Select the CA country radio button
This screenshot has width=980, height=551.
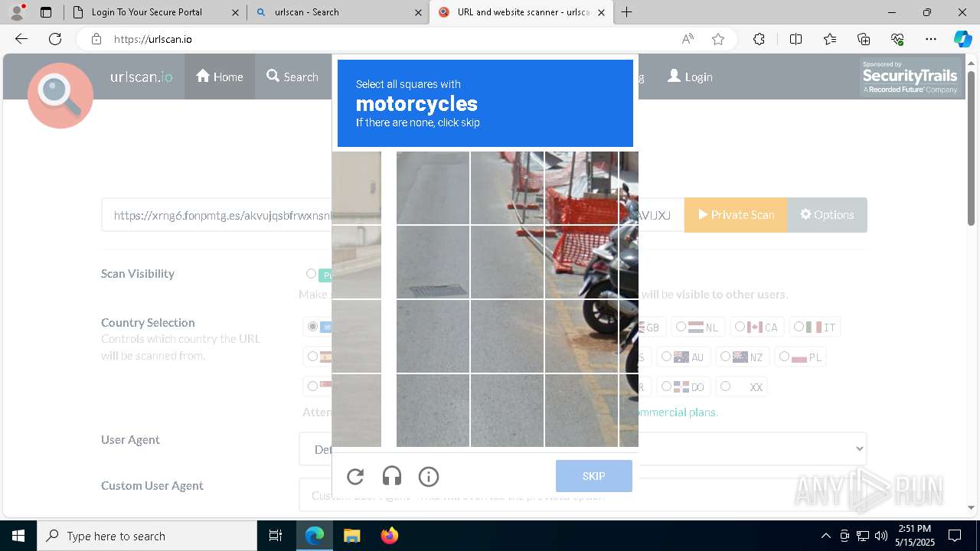click(740, 327)
